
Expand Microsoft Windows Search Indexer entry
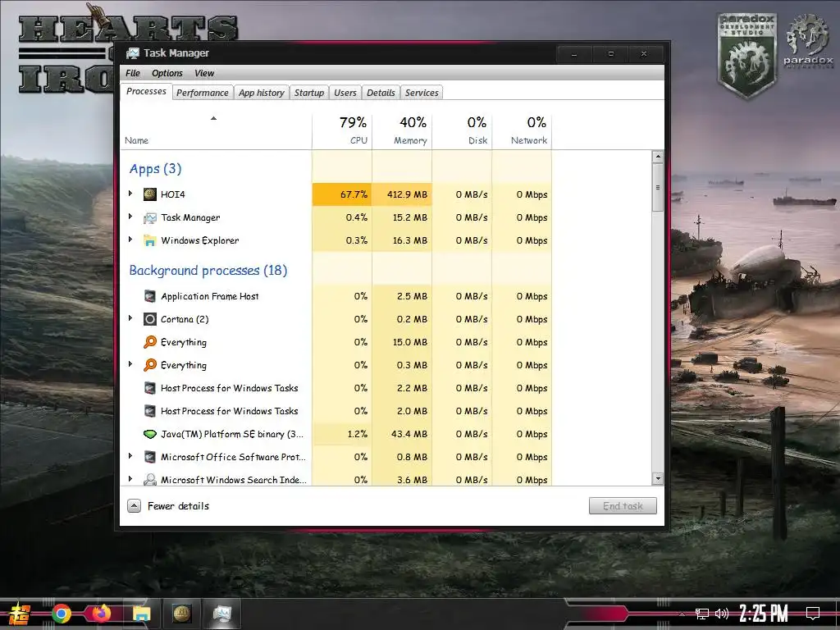pyautogui.click(x=130, y=479)
